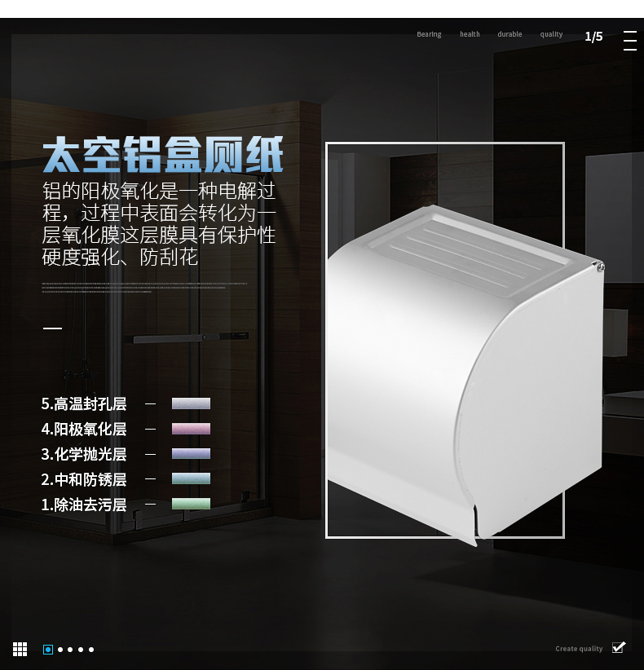Open the hamburger menu in the top corner
644x670 pixels.
[629, 41]
